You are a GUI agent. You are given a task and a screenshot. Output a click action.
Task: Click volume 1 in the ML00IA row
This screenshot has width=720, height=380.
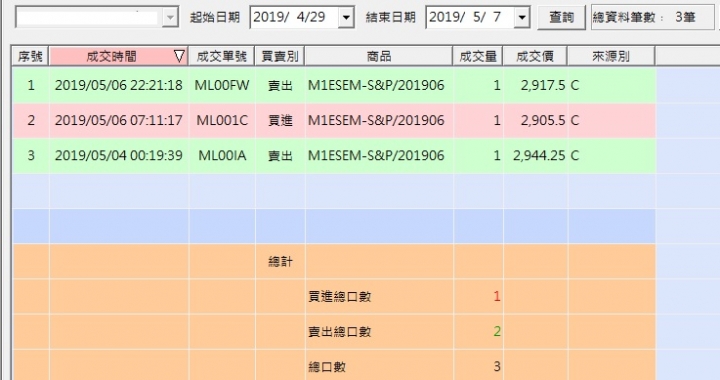tap(497, 156)
